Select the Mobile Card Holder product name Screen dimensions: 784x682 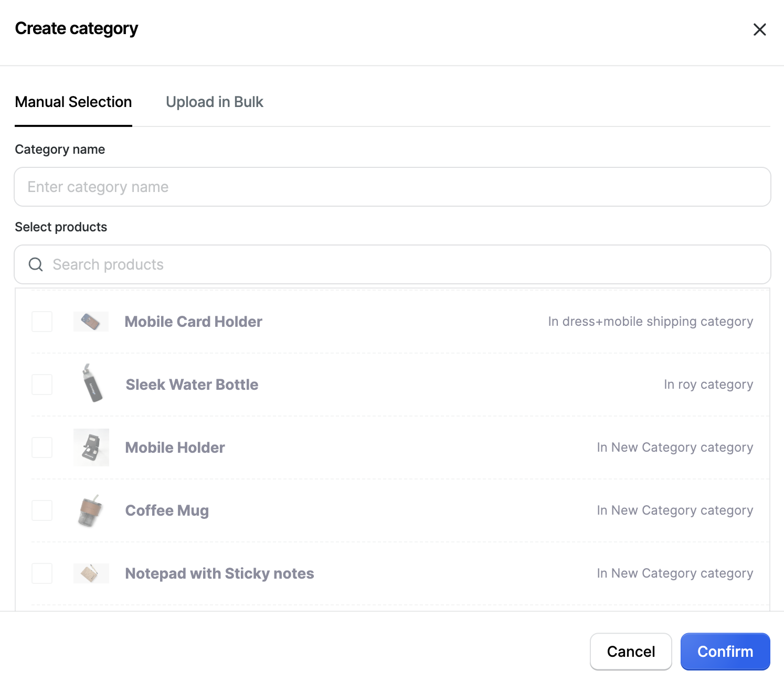tap(193, 321)
